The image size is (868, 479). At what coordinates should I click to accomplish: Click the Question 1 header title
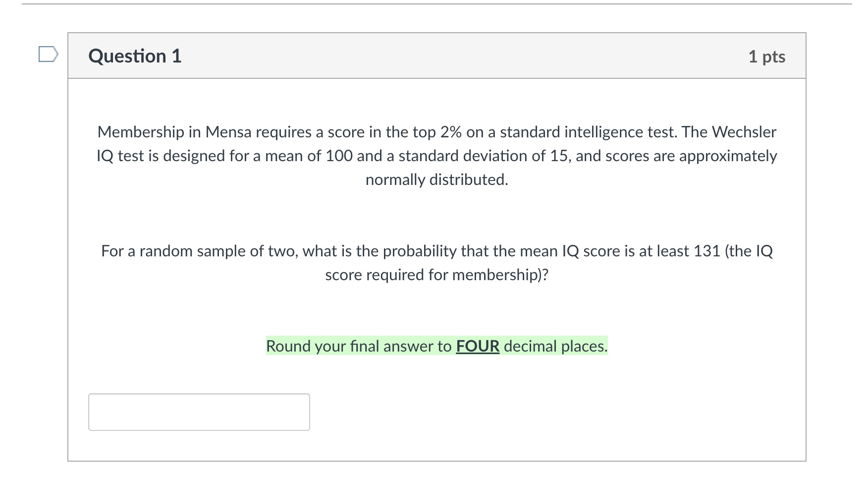[134, 56]
